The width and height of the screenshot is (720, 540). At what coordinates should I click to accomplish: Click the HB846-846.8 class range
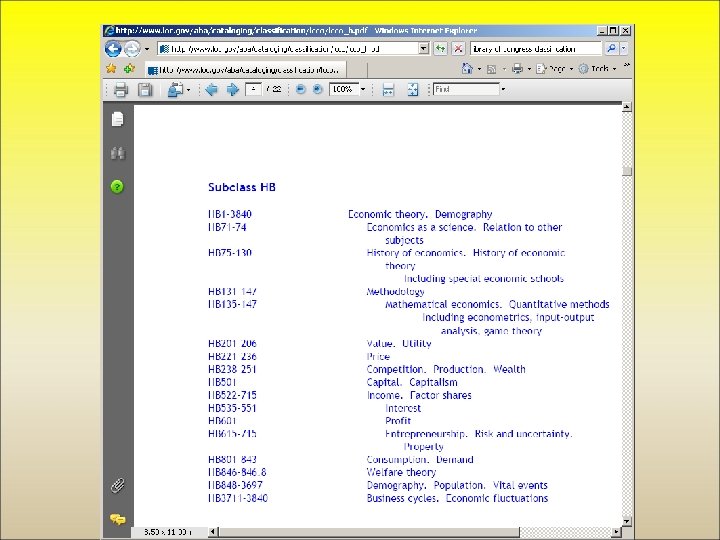point(237,472)
